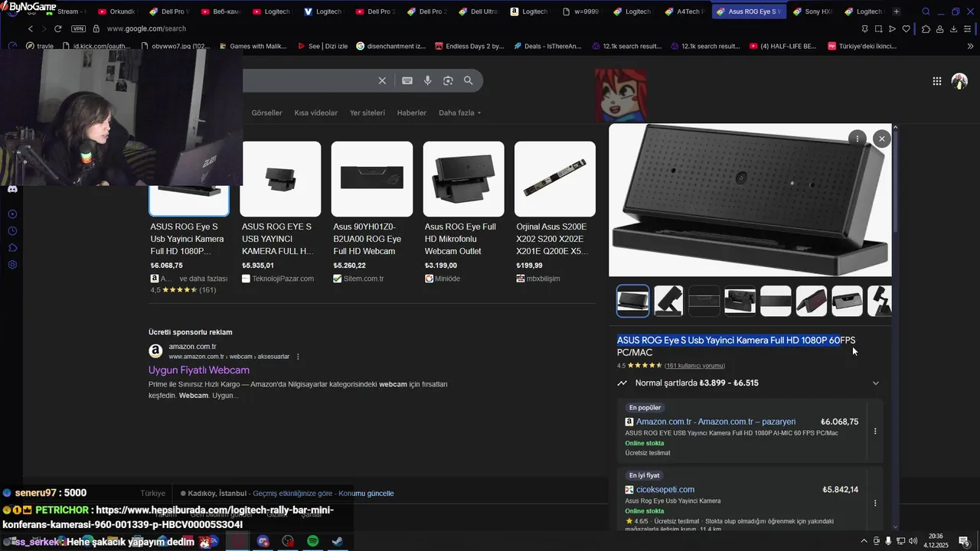Go forward in browser history
The width and height of the screenshot is (980, 551).
click(44, 29)
